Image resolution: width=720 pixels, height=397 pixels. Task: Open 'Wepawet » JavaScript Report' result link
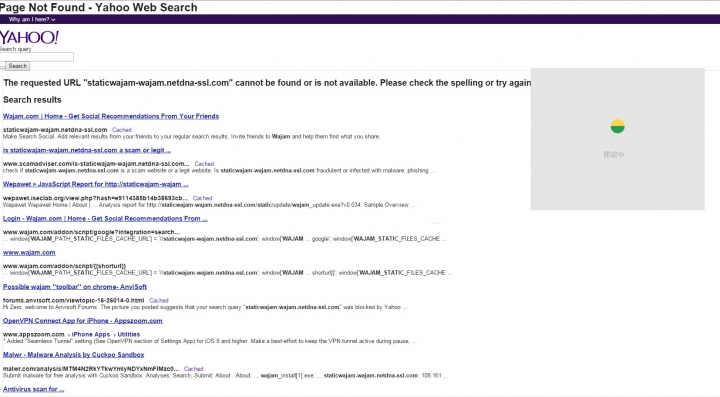96,184
